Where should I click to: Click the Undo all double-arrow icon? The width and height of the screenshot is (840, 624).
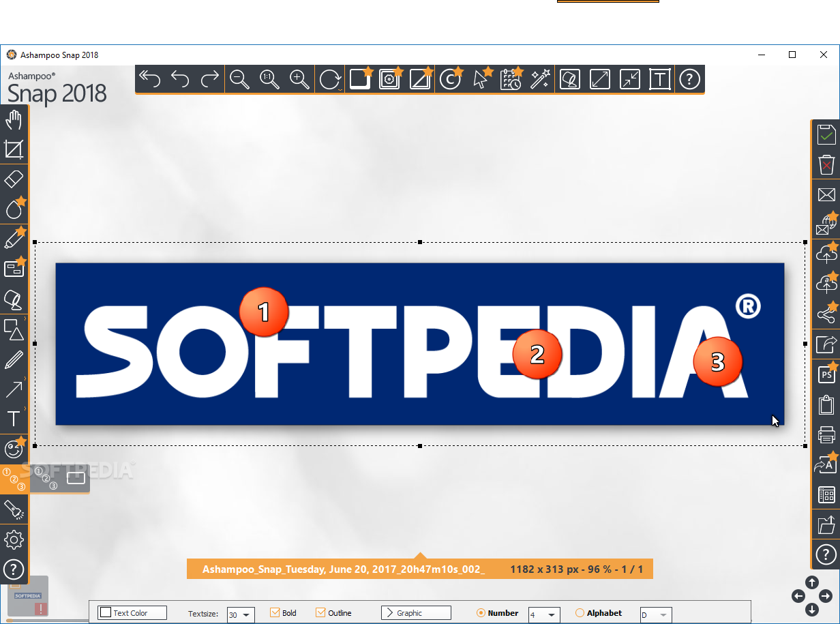[x=149, y=79]
